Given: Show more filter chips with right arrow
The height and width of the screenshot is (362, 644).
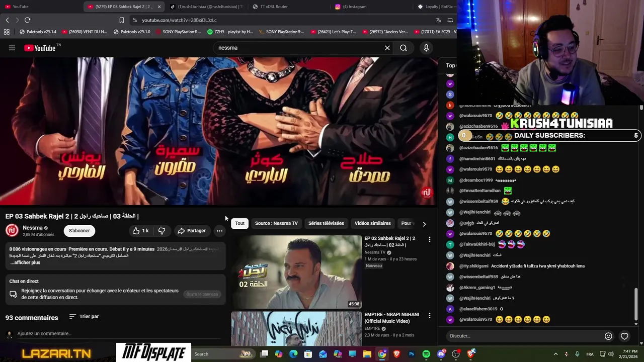Looking at the screenshot, I should coord(424,224).
